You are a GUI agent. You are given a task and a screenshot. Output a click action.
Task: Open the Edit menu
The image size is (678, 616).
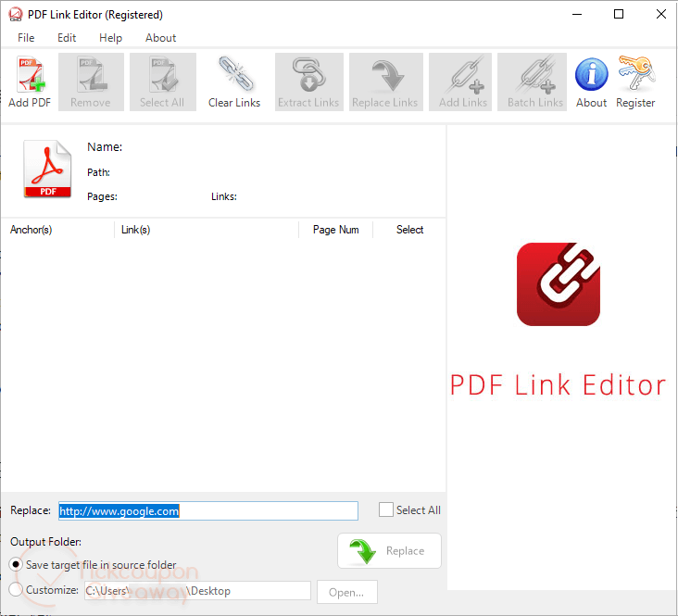pyautogui.click(x=67, y=38)
